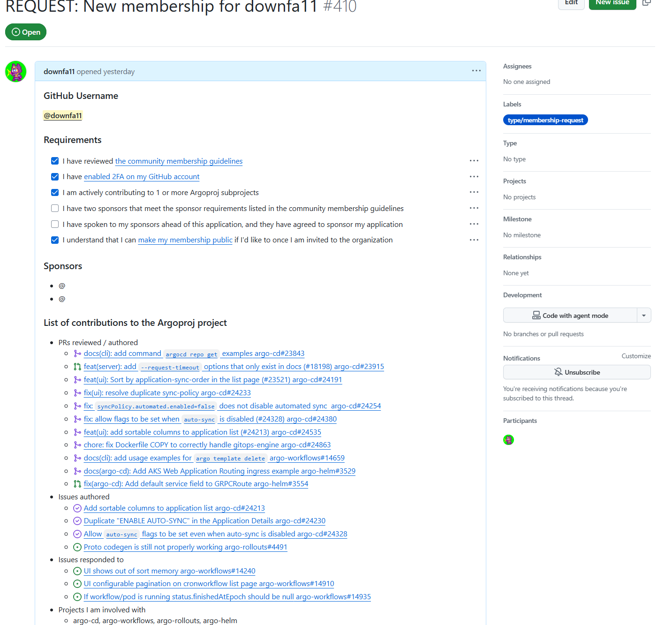Open the Labels sidebar section
Screen dimensions: 672x625
[512, 104]
